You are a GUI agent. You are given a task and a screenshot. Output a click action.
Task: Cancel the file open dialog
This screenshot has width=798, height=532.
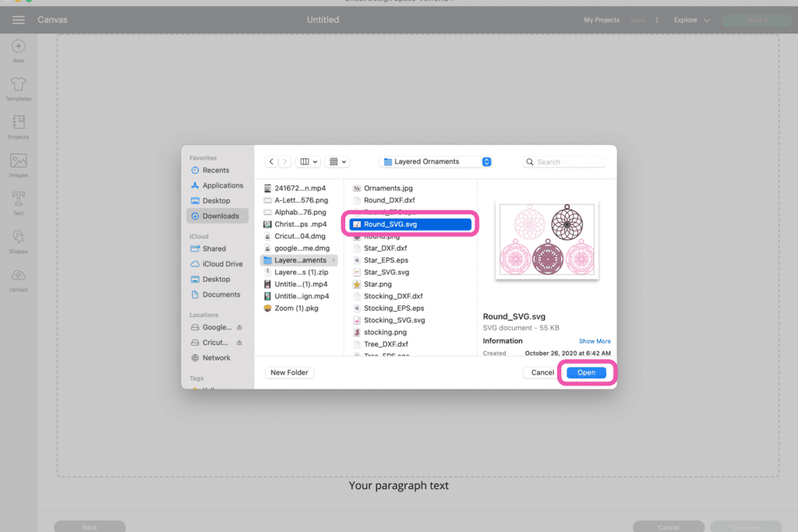pyautogui.click(x=542, y=373)
